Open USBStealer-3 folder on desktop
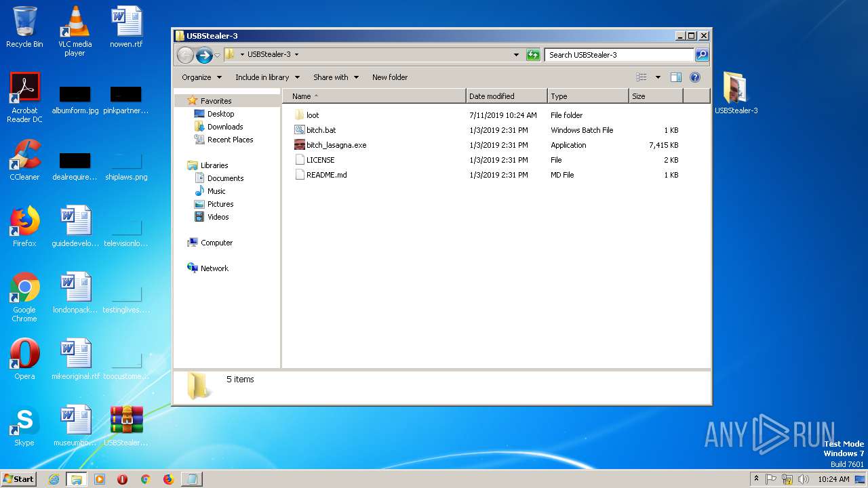Image resolution: width=868 pixels, height=488 pixels. point(736,93)
